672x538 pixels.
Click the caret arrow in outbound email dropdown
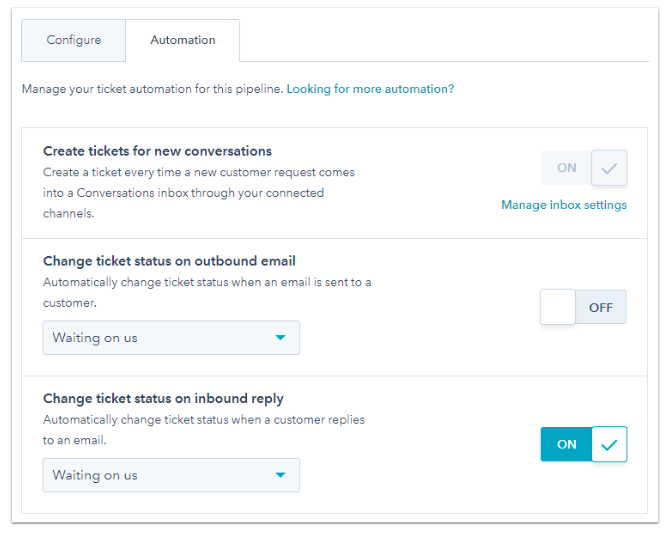[x=280, y=338]
